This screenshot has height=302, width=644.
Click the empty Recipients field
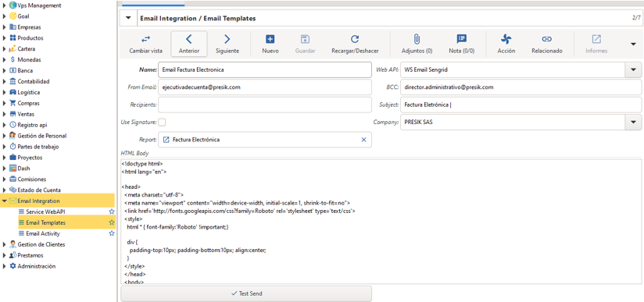click(x=265, y=105)
